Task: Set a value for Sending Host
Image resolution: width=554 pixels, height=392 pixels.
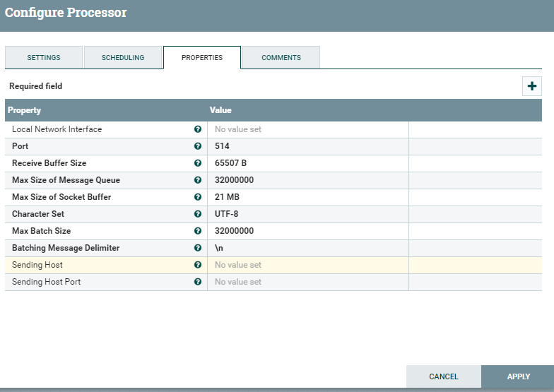Action: pyautogui.click(x=307, y=265)
